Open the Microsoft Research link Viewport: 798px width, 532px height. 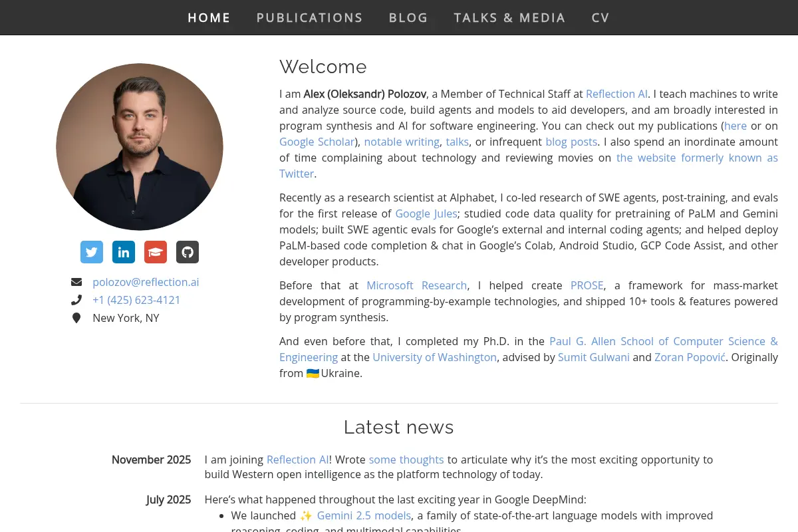pyautogui.click(x=417, y=285)
